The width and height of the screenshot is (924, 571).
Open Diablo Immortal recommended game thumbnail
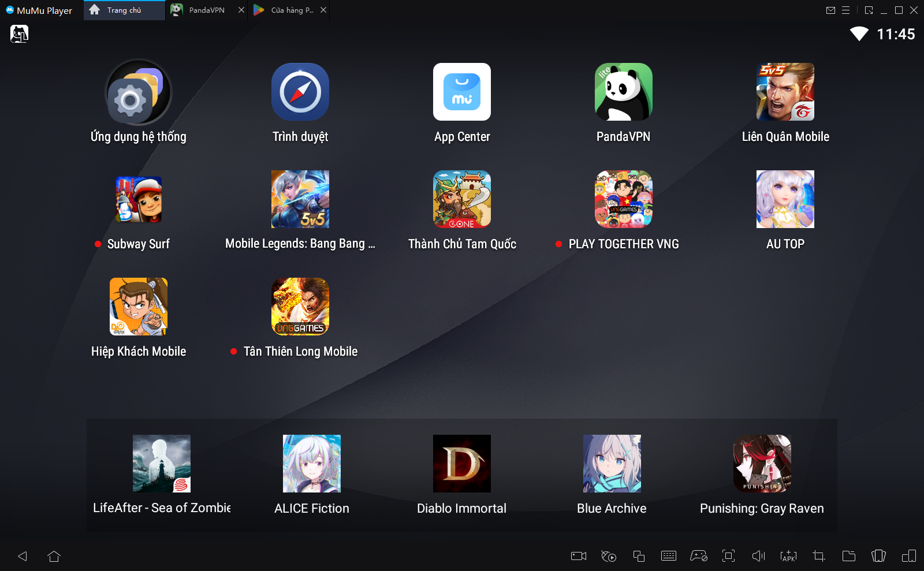461,464
